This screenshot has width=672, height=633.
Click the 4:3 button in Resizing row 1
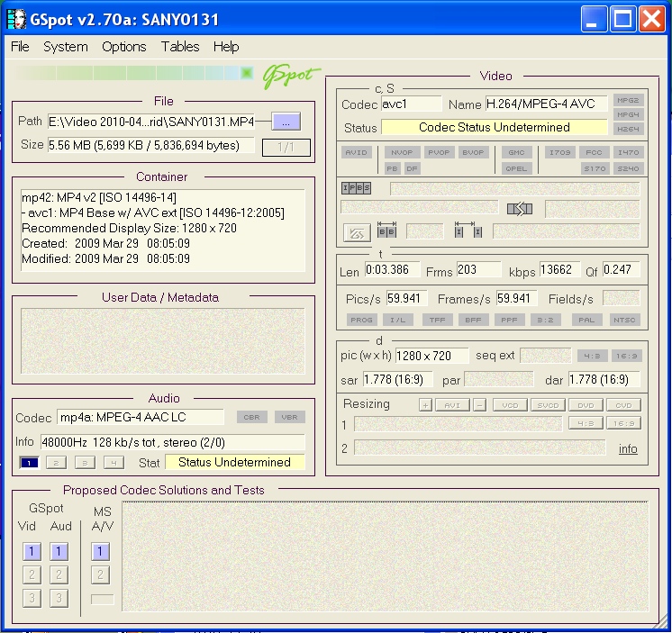click(586, 423)
